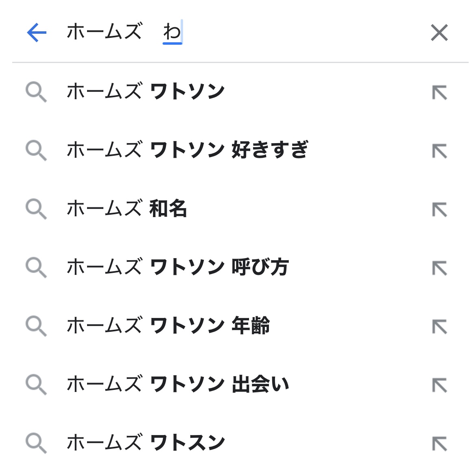Tap the magnifier icon next to ワトソン 年齢

tap(36, 326)
